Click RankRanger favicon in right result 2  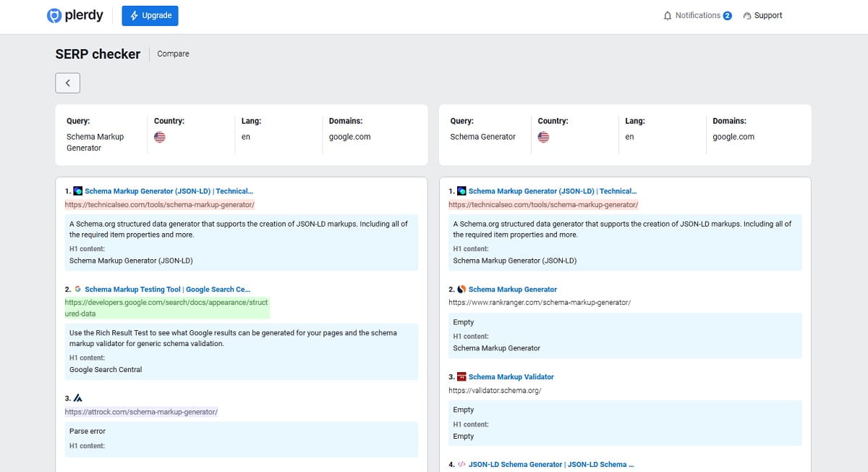pos(461,290)
